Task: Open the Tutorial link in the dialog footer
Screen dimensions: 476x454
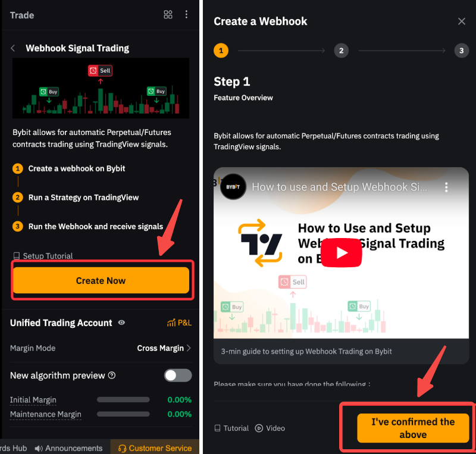Action: pyautogui.click(x=231, y=428)
